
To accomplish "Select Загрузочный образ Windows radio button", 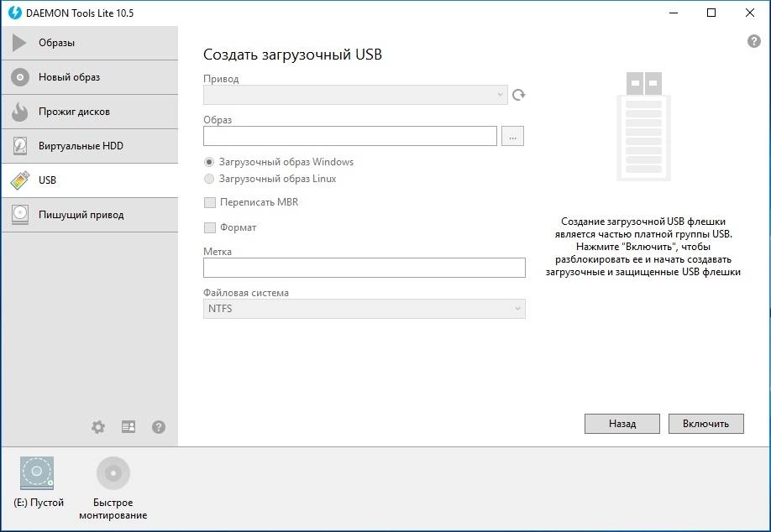I will coord(209,162).
